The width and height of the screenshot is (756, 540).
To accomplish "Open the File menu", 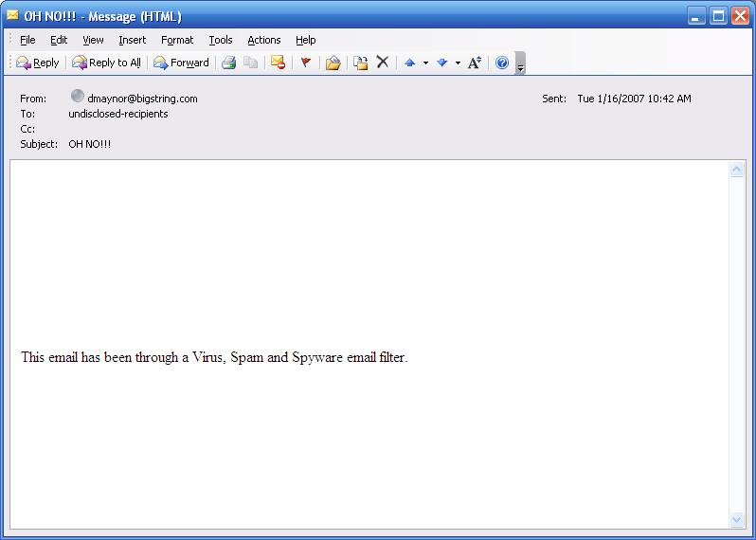I will point(27,40).
